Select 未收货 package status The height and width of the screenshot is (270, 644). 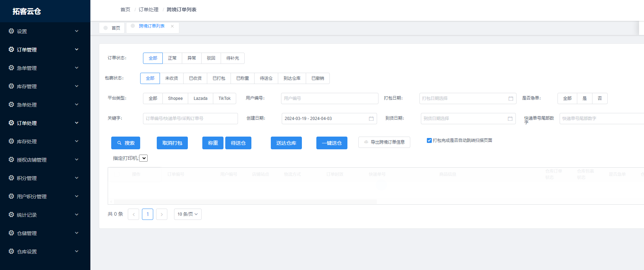[172, 78]
